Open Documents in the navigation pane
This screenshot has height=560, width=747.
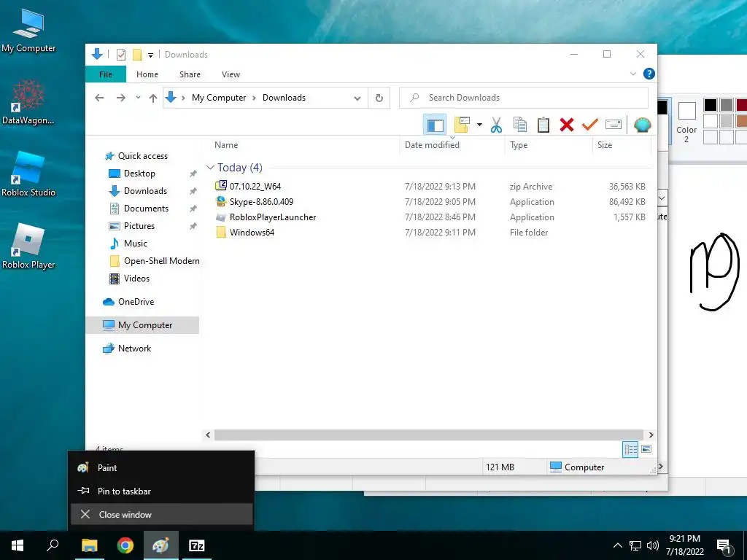[146, 208]
